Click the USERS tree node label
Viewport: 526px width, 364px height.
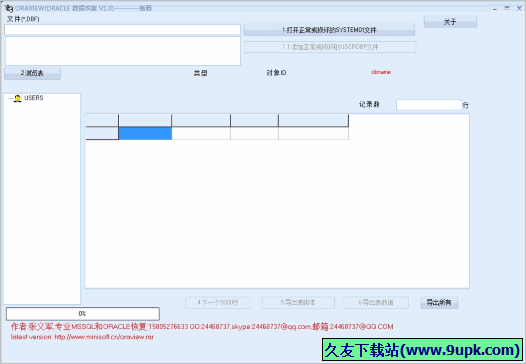[x=34, y=98]
